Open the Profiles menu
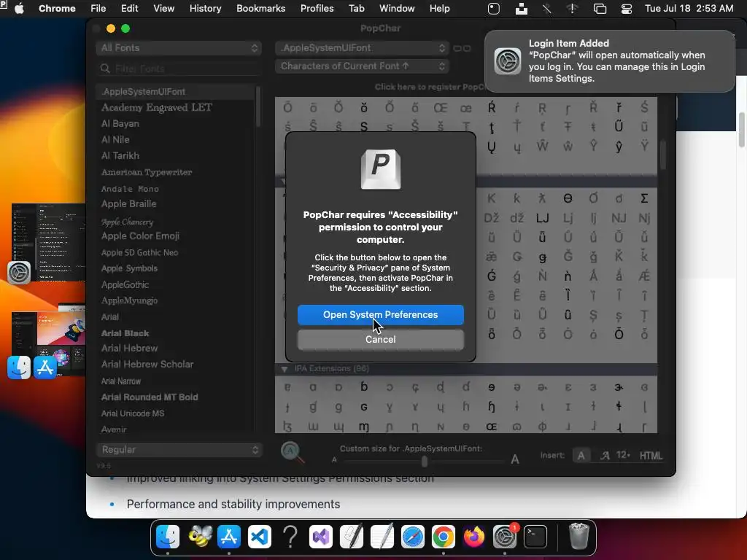Screen dimensions: 747x560 [317, 9]
